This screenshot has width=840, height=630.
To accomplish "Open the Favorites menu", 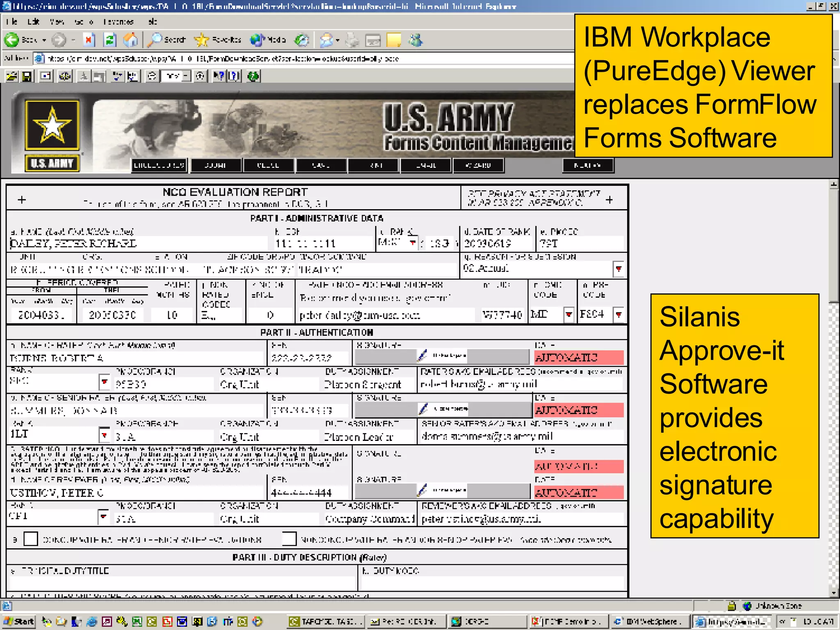I will (x=118, y=22).
